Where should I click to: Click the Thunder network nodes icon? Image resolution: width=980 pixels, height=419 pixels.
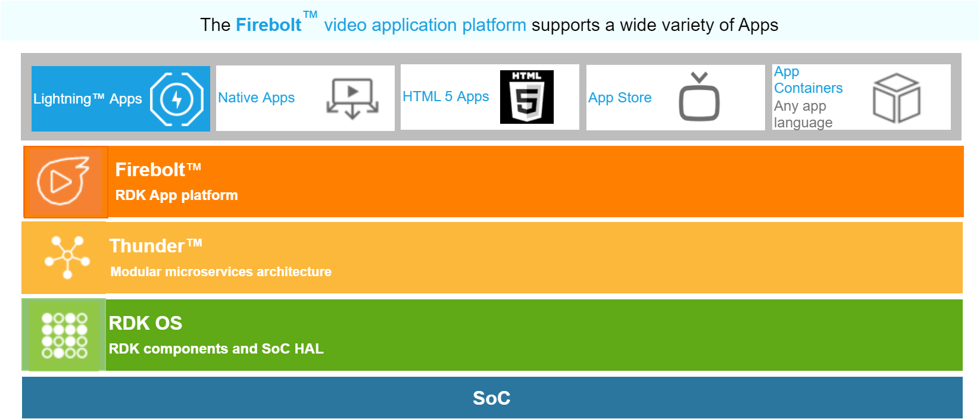[67, 257]
